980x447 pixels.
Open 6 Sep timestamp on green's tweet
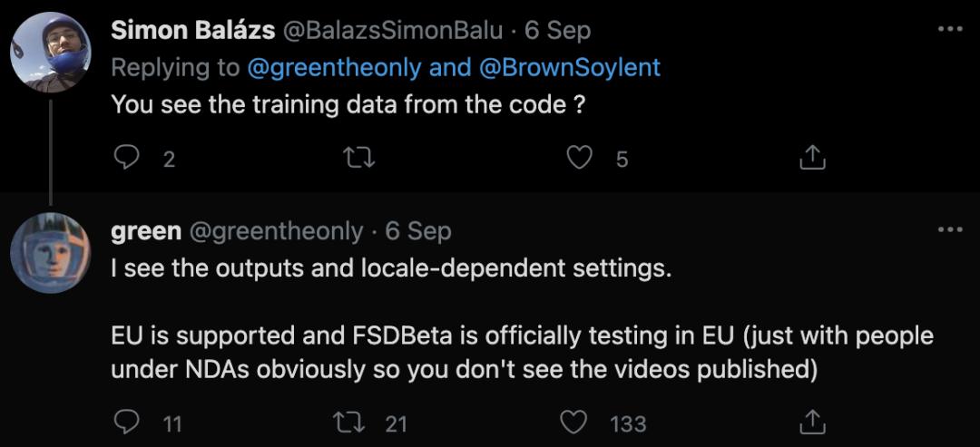pos(418,231)
